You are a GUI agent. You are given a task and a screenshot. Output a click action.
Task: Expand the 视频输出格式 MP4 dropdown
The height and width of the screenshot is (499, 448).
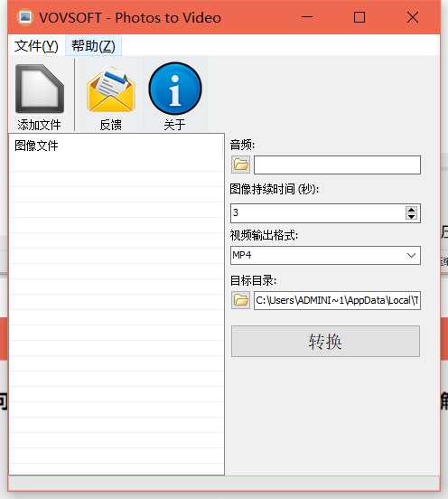point(412,255)
